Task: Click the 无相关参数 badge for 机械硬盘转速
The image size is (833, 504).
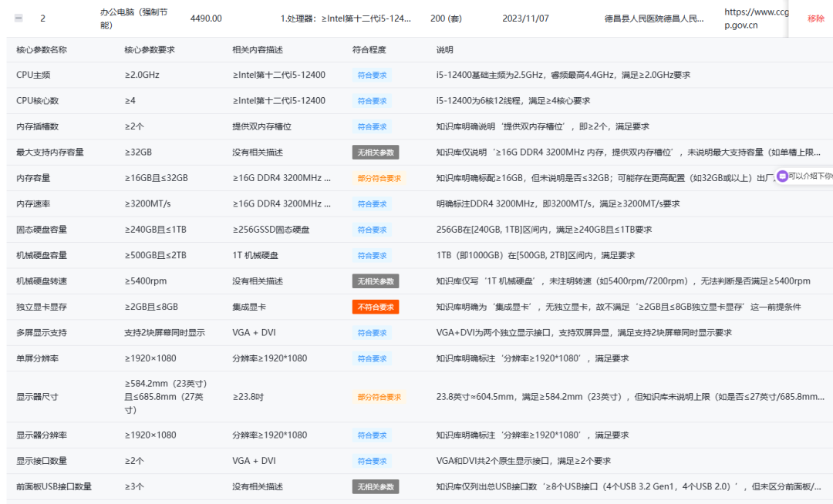Action: tap(375, 281)
